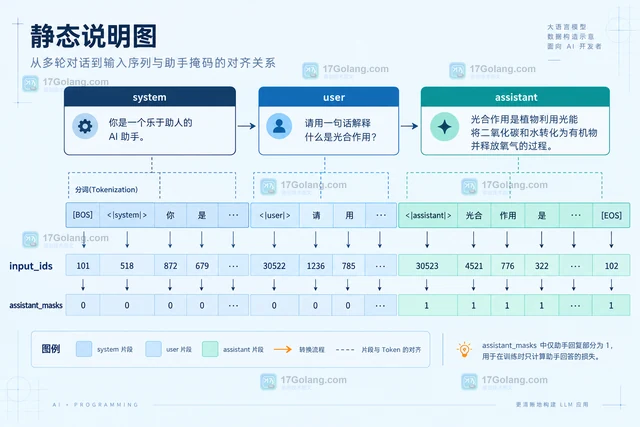Click the 用 token cell
The width and height of the screenshot is (640, 427).
349,215
